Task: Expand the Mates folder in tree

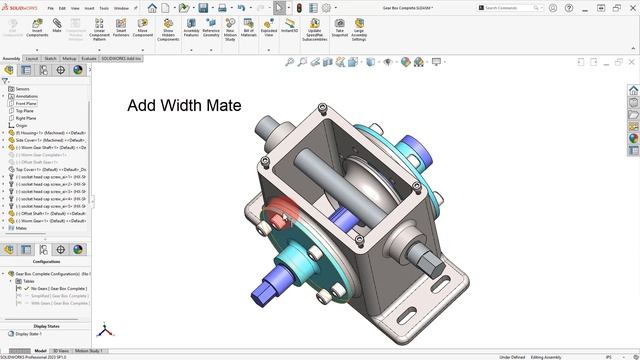Action: pyautogui.click(x=3, y=228)
